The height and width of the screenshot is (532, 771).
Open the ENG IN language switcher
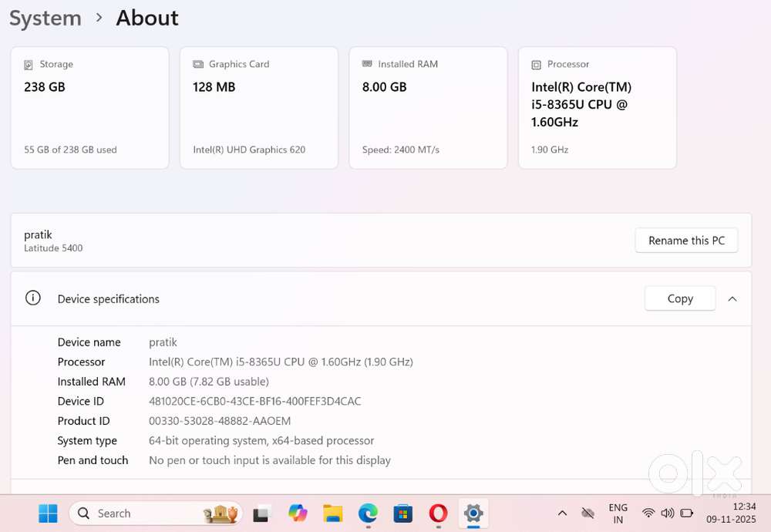click(x=618, y=513)
